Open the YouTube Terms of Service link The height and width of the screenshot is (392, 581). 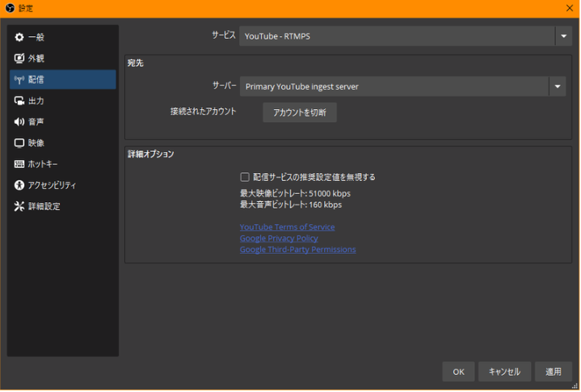(x=287, y=227)
